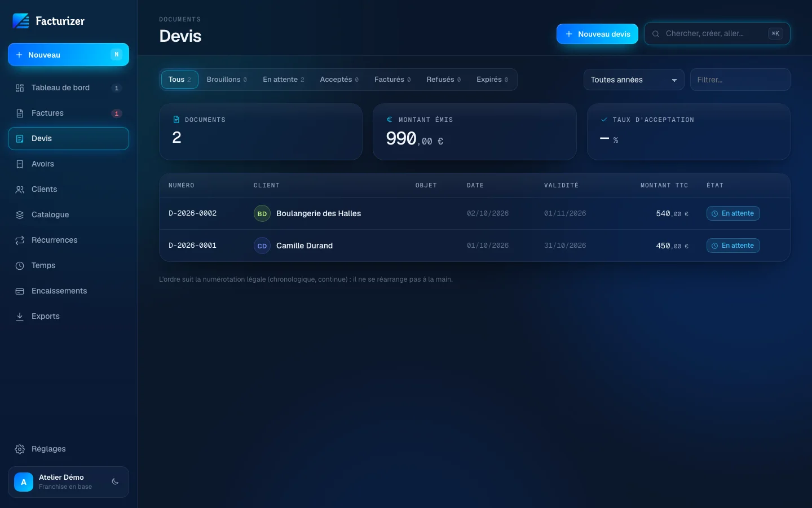812x508 pixels.
Task: Switch to En attente tab
Action: point(284,80)
